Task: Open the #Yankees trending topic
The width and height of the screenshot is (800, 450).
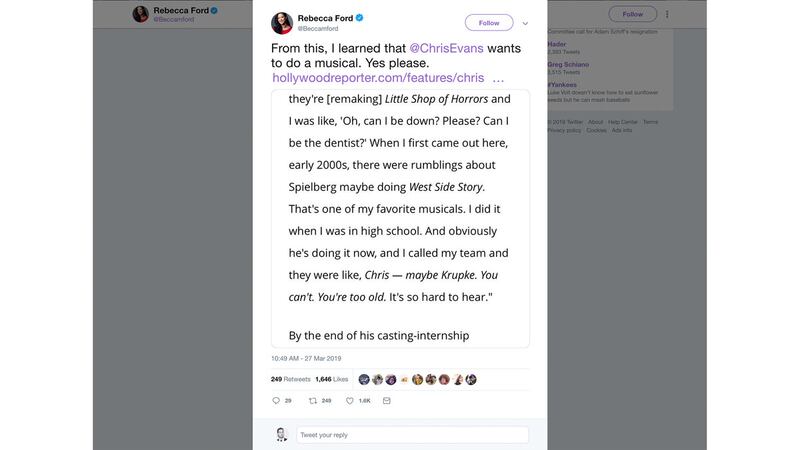Action: tap(563, 84)
